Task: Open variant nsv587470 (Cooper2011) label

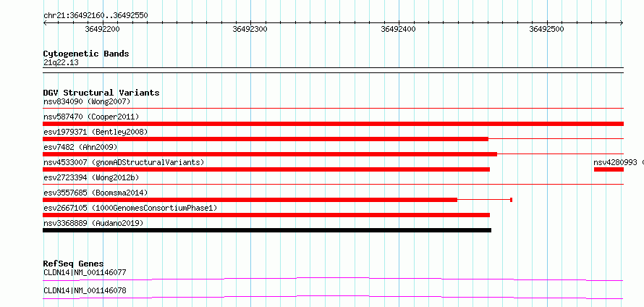Action: click(91, 117)
